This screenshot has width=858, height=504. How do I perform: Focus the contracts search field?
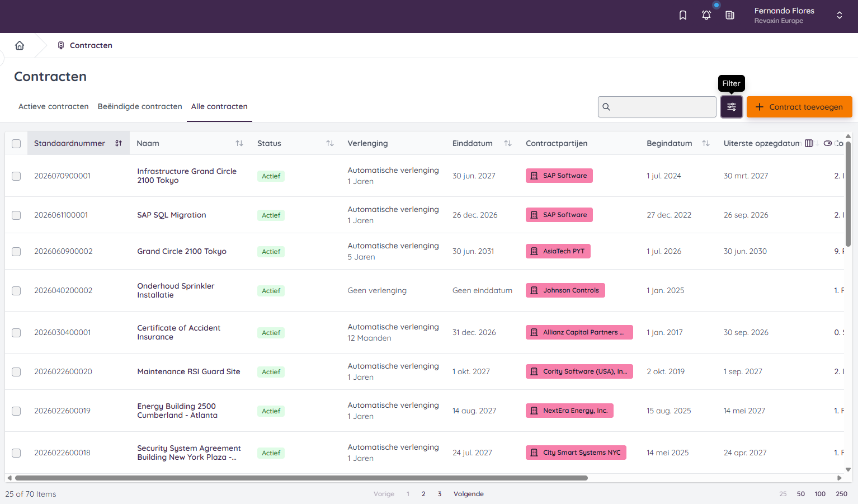click(x=657, y=107)
